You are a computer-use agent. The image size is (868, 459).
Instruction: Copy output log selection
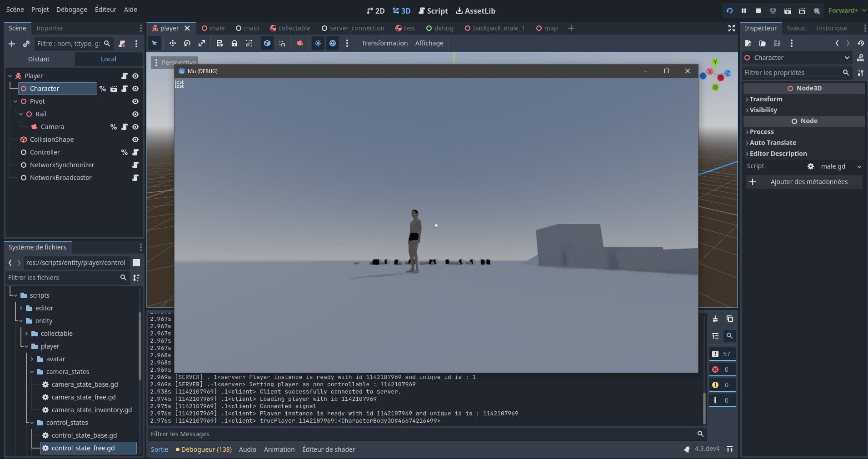tap(730, 319)
